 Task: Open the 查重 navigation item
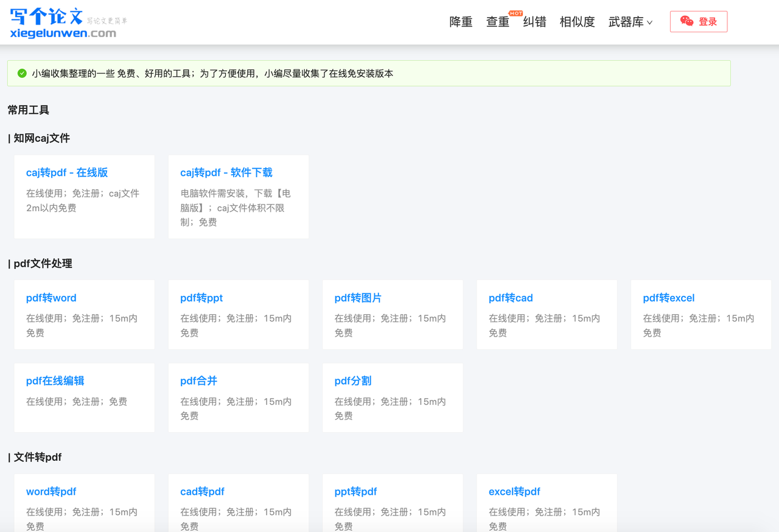tap(497, 22)
